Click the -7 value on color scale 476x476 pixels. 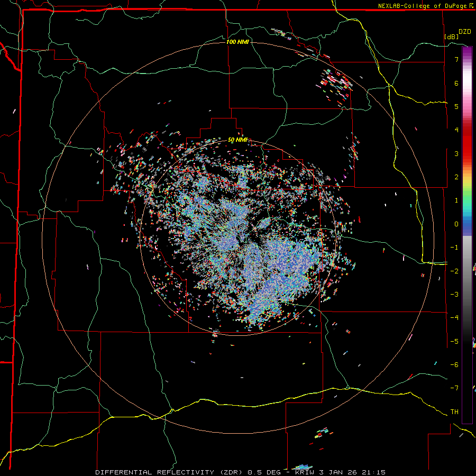click(454, 388)
